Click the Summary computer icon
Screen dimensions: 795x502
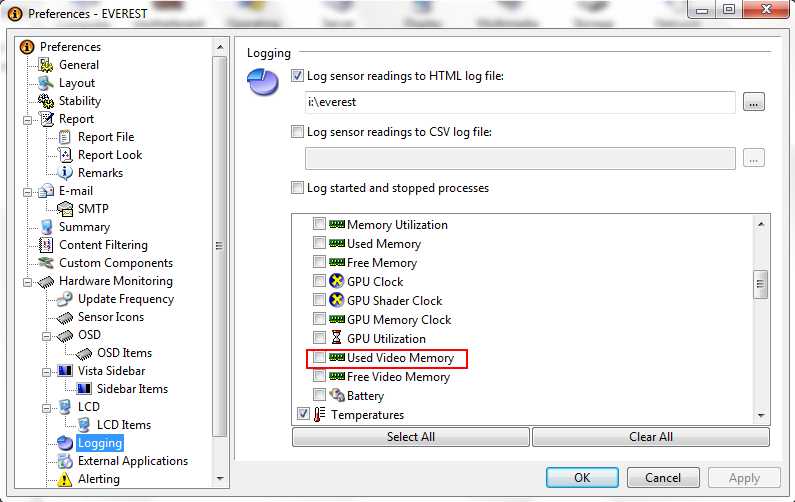coord(46,227)
